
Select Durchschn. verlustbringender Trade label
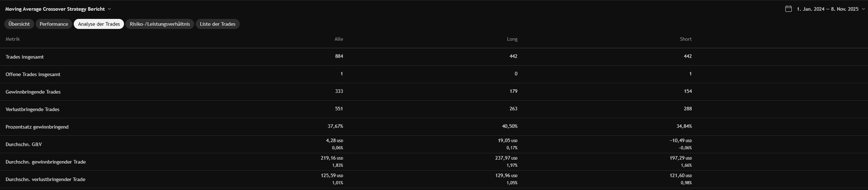tap(45, 179)
